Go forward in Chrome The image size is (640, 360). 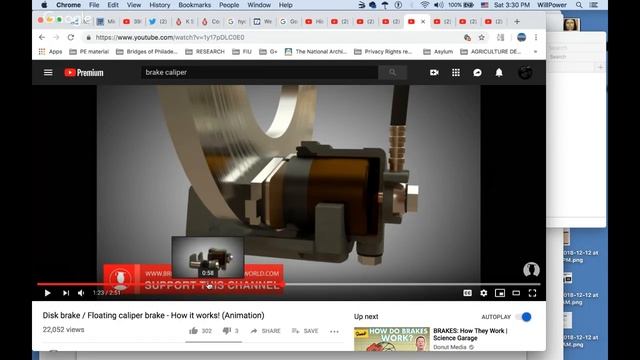pos(56,37)
